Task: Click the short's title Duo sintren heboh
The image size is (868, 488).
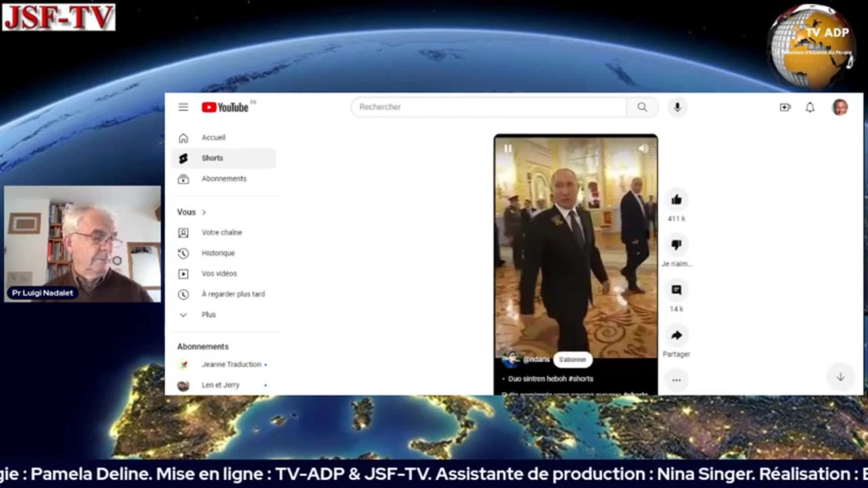Action: (x=551, y=379)
